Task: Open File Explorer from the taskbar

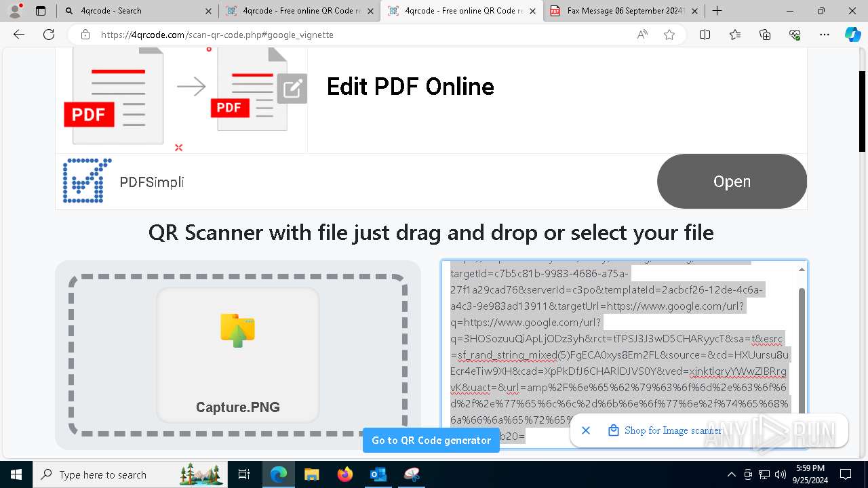Action: [311, 474]
